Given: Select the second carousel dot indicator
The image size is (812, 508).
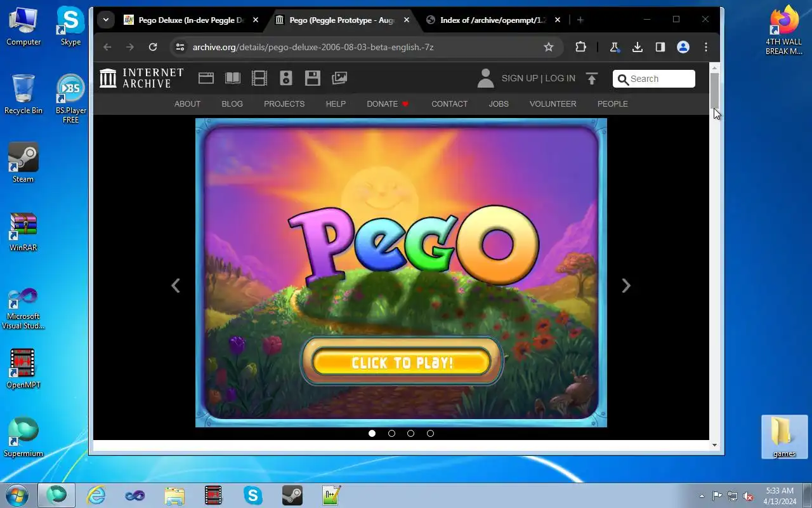Looking at the screenshot, I should [391, 433].
